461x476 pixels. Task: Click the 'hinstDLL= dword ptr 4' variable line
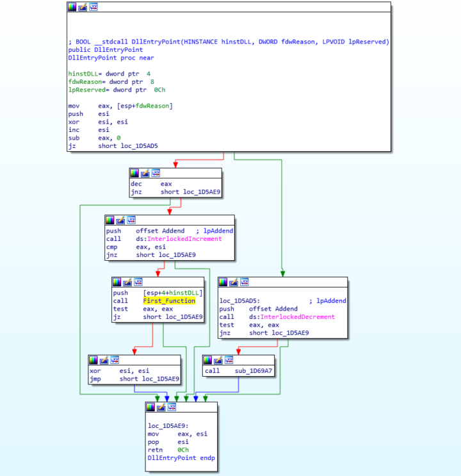[109, 74]
